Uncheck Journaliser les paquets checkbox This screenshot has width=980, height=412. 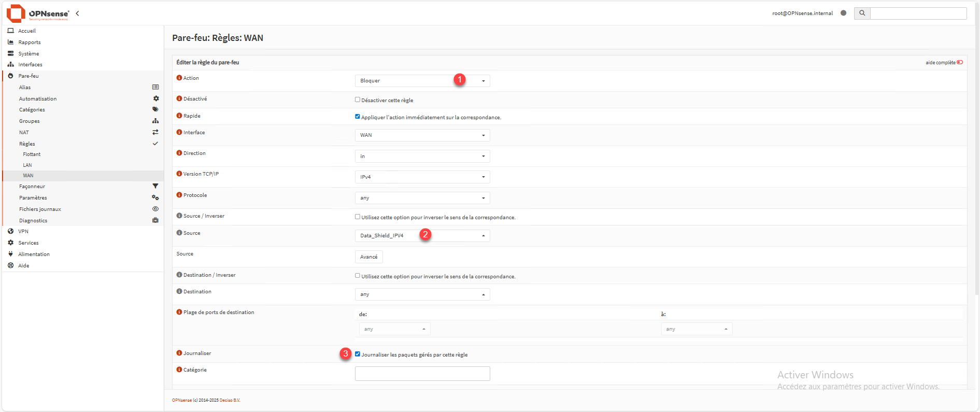(358, 354)
